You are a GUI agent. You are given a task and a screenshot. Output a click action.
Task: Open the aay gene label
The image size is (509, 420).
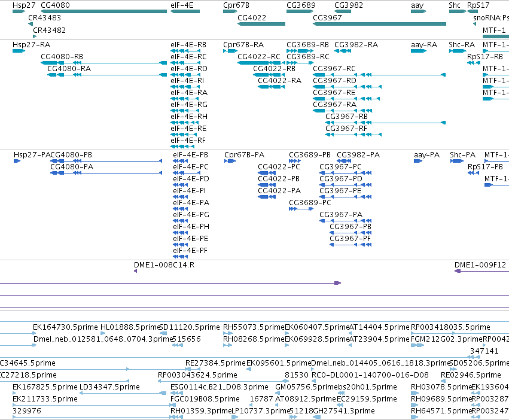coord(417,5)
